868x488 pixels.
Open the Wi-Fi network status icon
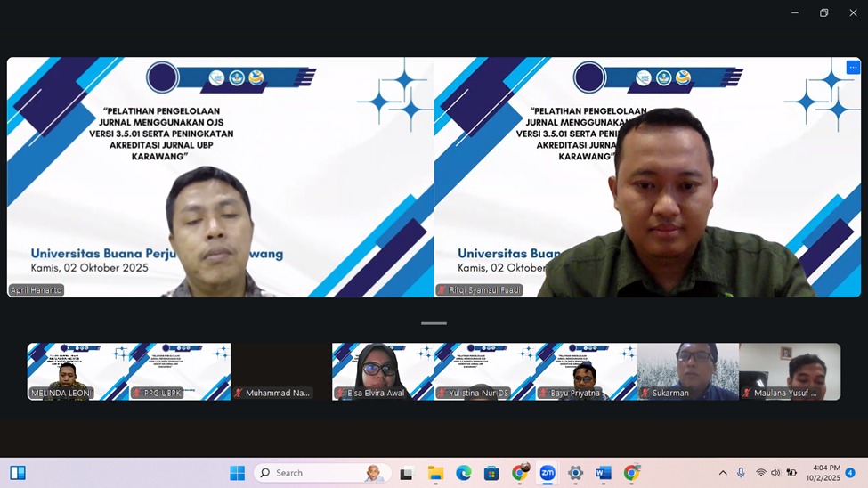click(760, 473)
